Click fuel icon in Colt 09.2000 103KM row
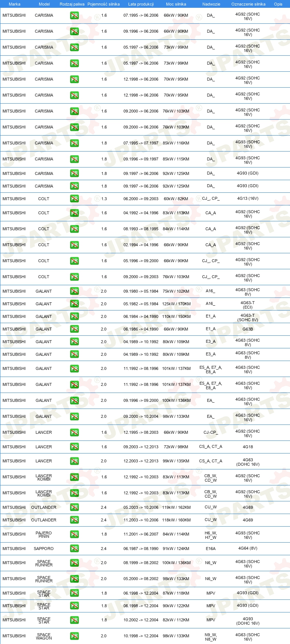 [x=74, y=277]
